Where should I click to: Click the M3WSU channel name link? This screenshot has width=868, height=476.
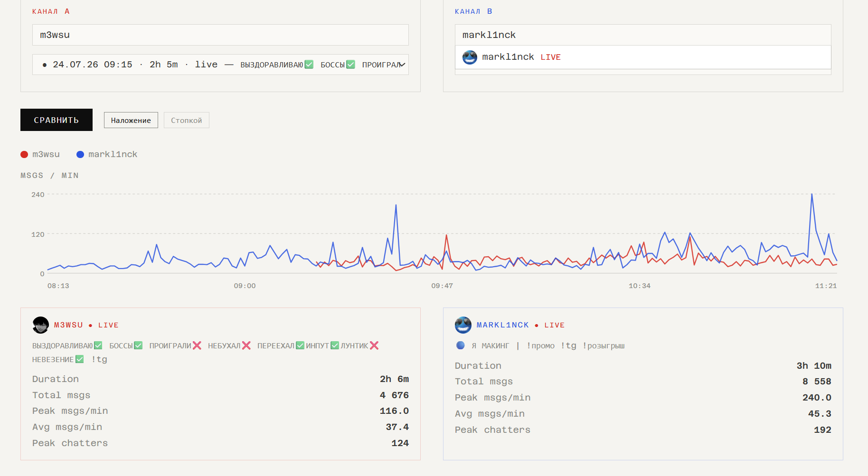(x=68, y=325)
